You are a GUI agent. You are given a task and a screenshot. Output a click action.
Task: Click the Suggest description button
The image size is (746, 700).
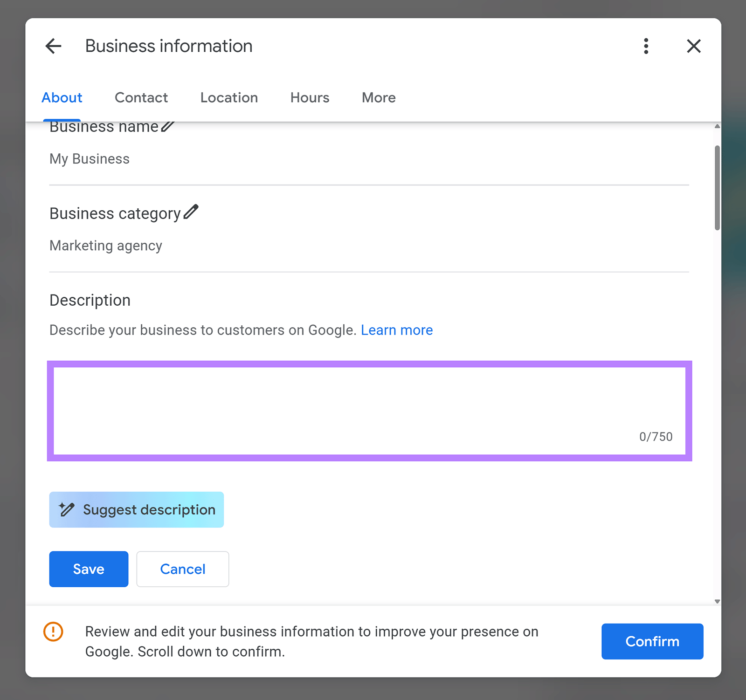(136, 509)
